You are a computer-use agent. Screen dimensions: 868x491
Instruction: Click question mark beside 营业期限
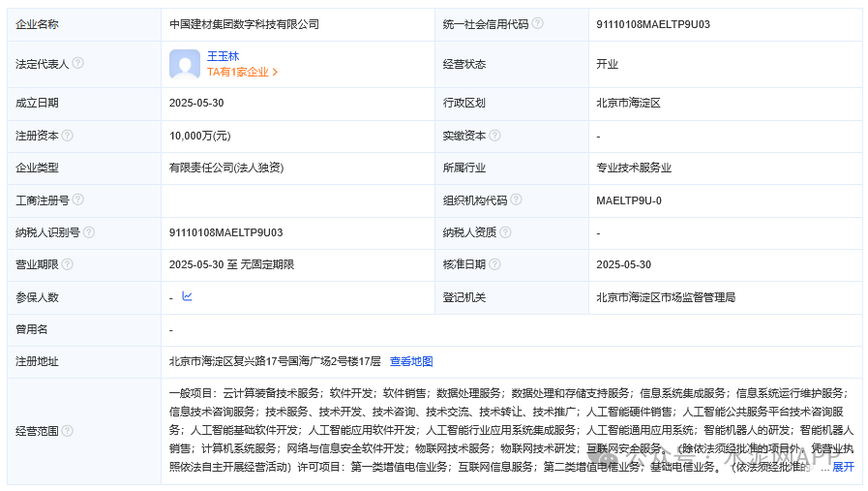(x=68, y=264)
